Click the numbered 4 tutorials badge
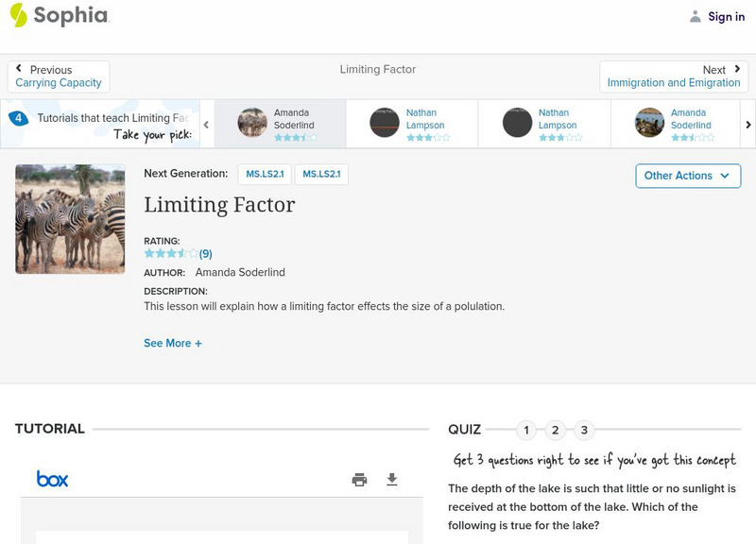This screenshot has height=544, width=756. (x=18, y=118)
